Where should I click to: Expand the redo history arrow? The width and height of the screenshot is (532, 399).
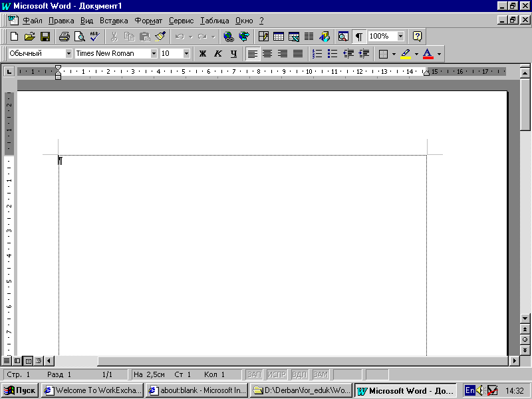click(213, 37)
